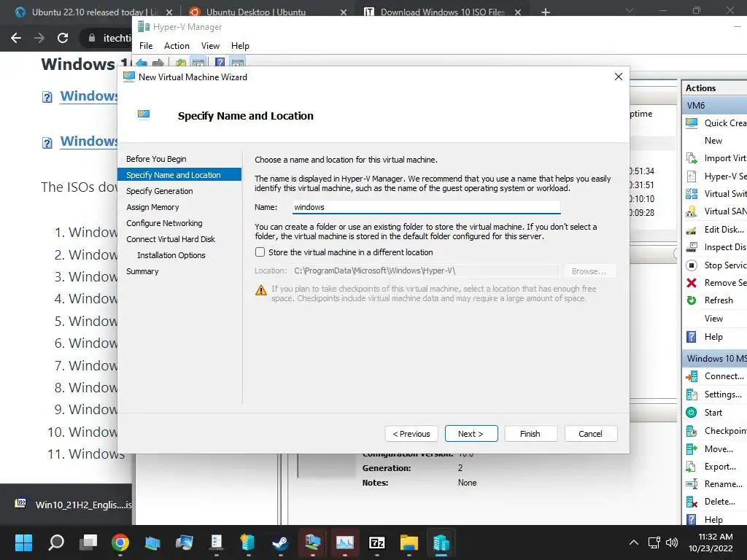
Task: Open the View menu in Hyper-V Manager
Action: pyautogui.click(x=210, y=46)
